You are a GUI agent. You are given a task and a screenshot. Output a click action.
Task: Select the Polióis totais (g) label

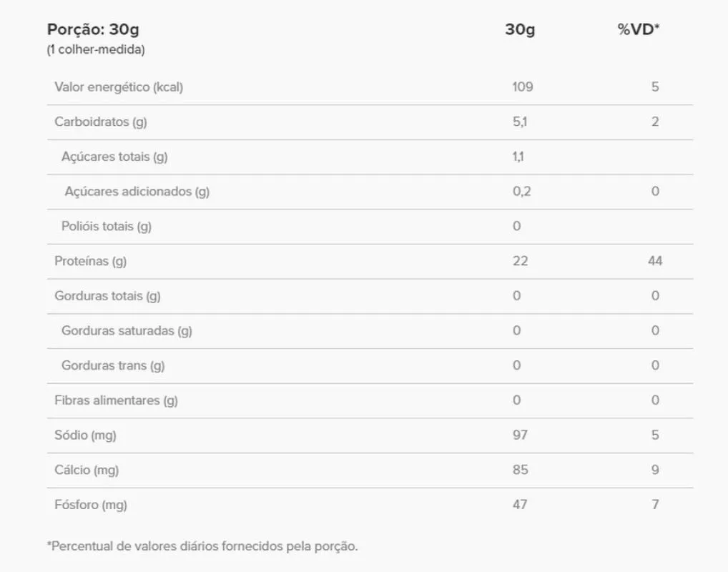[107, 226]
